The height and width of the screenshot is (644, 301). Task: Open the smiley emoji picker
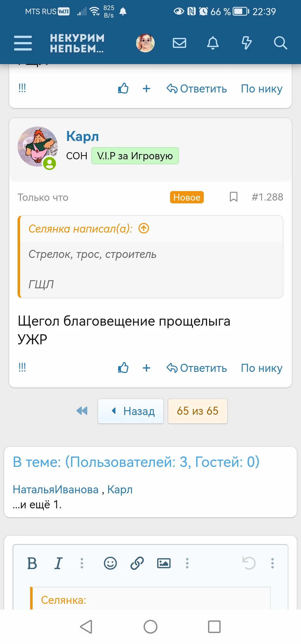point(110,563)
